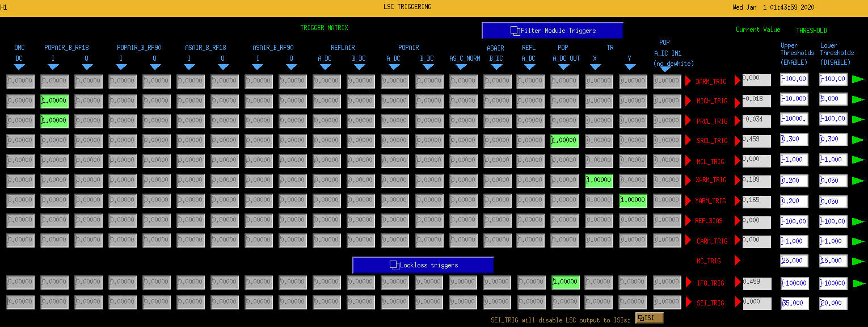Screen dimensions: 868x327
Task: Click green arrow at end of CARM_TRIG row
Action: [858, 241]
